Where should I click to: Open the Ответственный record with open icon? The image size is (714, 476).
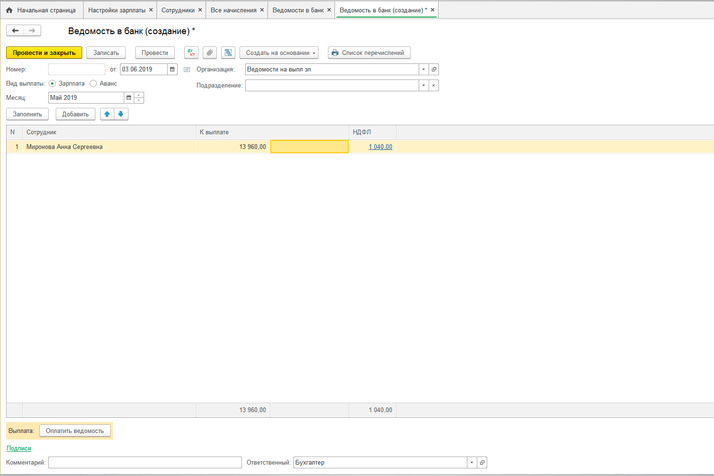482,463
